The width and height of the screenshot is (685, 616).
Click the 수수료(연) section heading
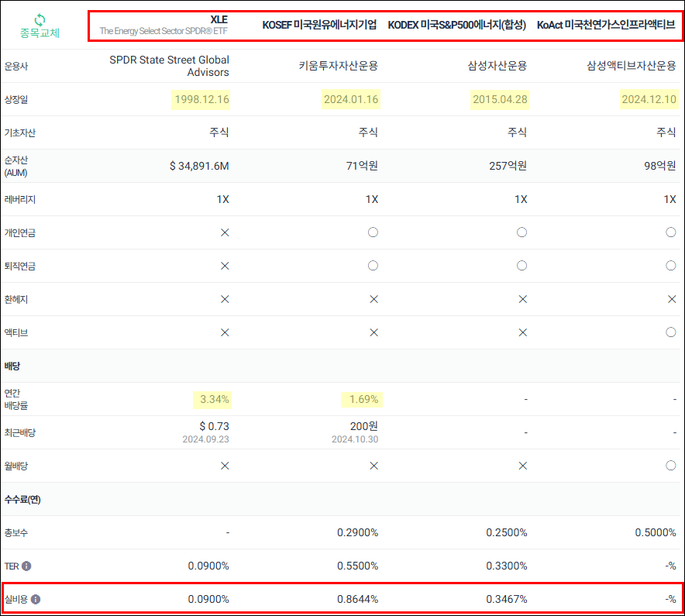click(x=22, y=499)
